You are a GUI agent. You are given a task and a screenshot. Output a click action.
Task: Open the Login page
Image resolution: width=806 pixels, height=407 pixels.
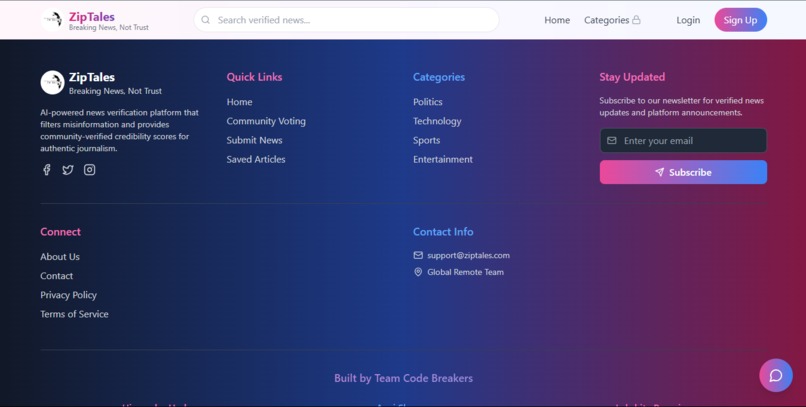click(x=688, y=20)
